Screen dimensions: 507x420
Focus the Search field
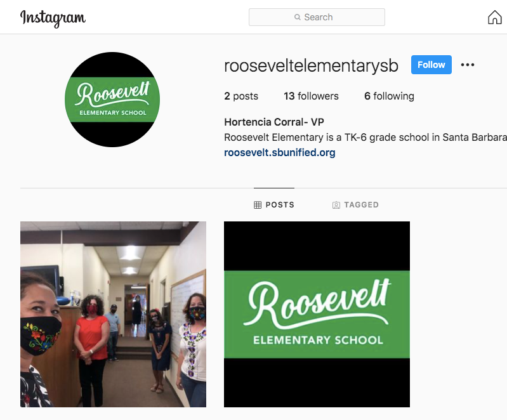[x=317, y=17]
